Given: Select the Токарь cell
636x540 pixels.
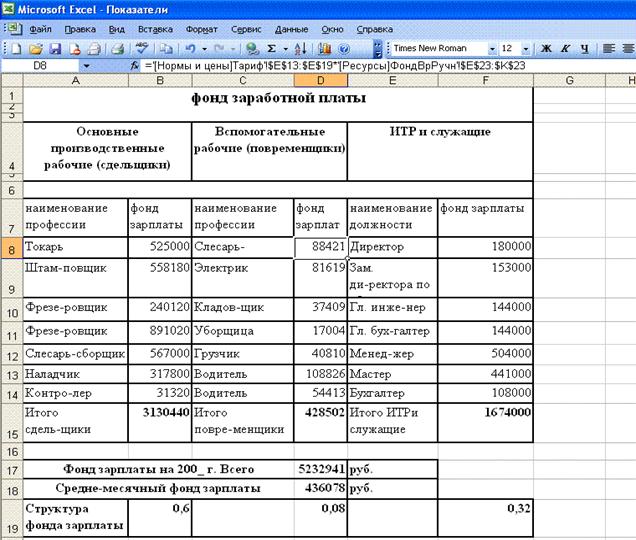Looking at the screenshot, I should pyautogui.click(x=75, y=247).
